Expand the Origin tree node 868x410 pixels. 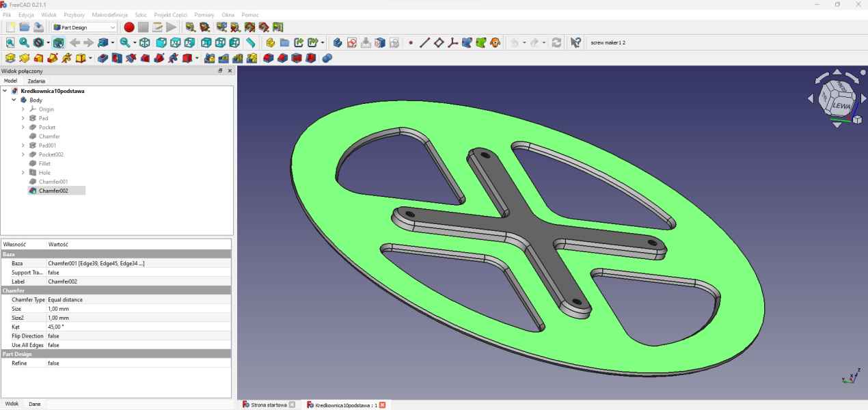23,109
